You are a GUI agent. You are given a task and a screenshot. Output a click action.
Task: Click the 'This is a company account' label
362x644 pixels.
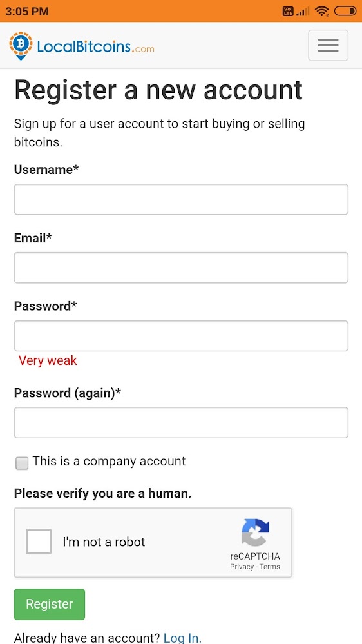109,461
